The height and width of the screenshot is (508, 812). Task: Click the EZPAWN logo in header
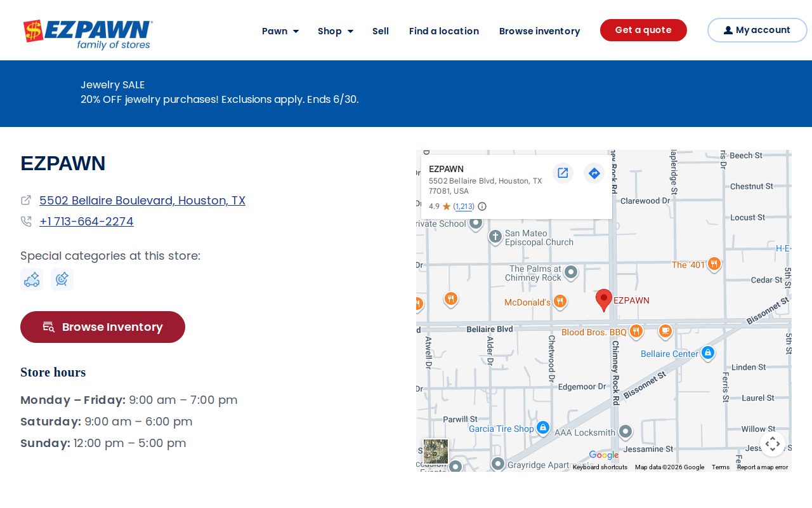pos(88,34)
